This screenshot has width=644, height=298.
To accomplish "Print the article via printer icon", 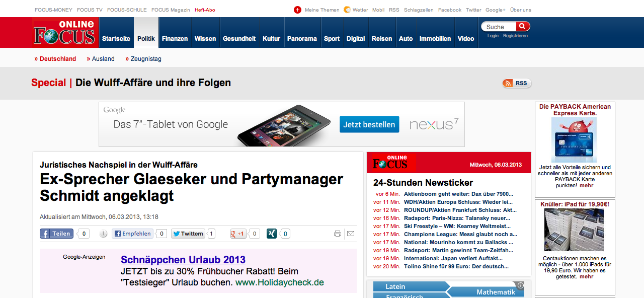I will point(338,234).
